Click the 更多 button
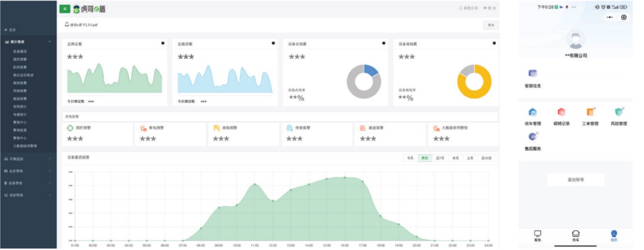The image size is (644, 250). [x=491, y=25]
